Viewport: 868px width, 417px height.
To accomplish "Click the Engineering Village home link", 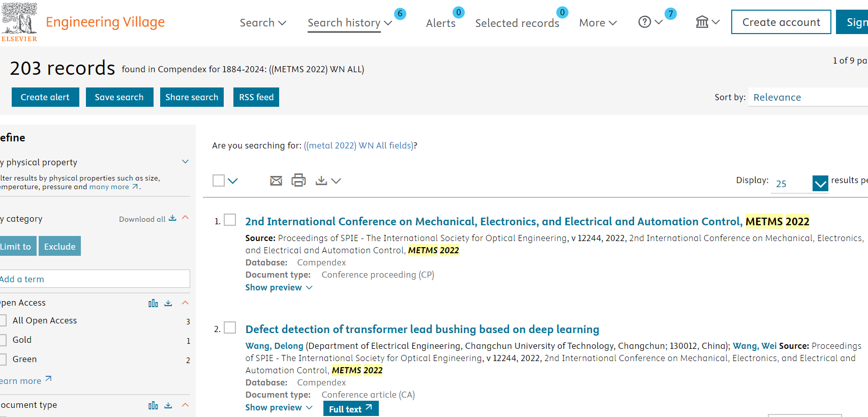I will [x=105, y=22].
